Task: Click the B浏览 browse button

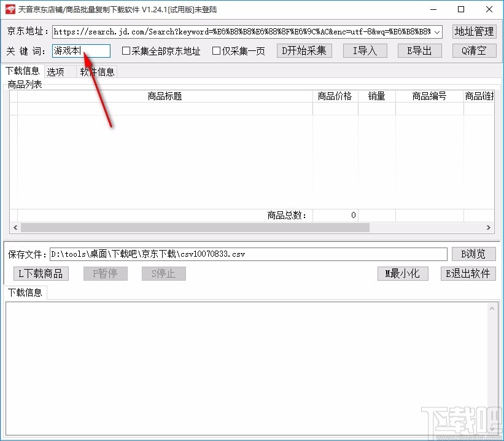Action: [473, 254]
